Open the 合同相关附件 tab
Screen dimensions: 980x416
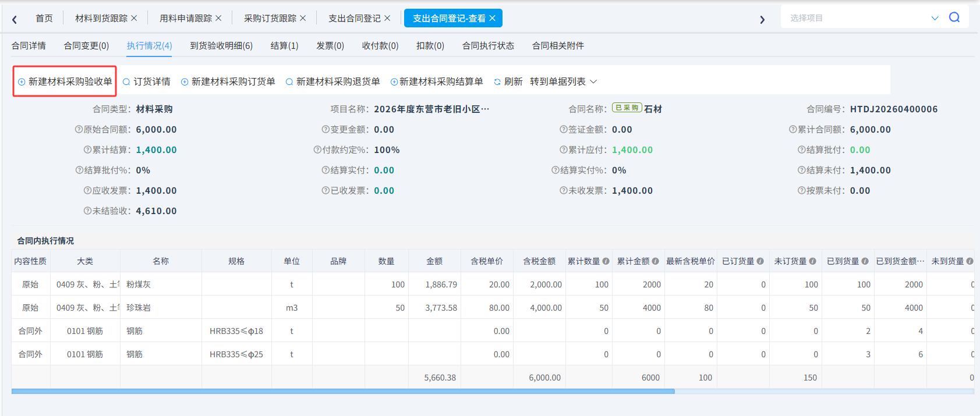coord(558,45)
